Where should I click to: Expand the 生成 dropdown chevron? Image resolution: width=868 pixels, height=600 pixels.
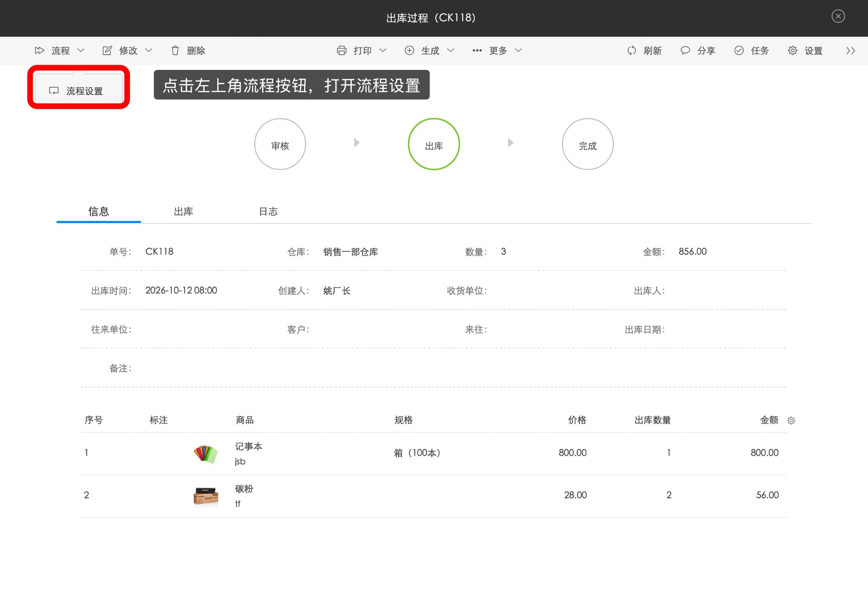450,50
